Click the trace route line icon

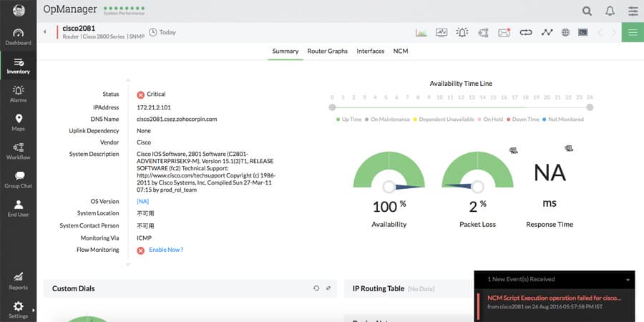click(547, 32)
